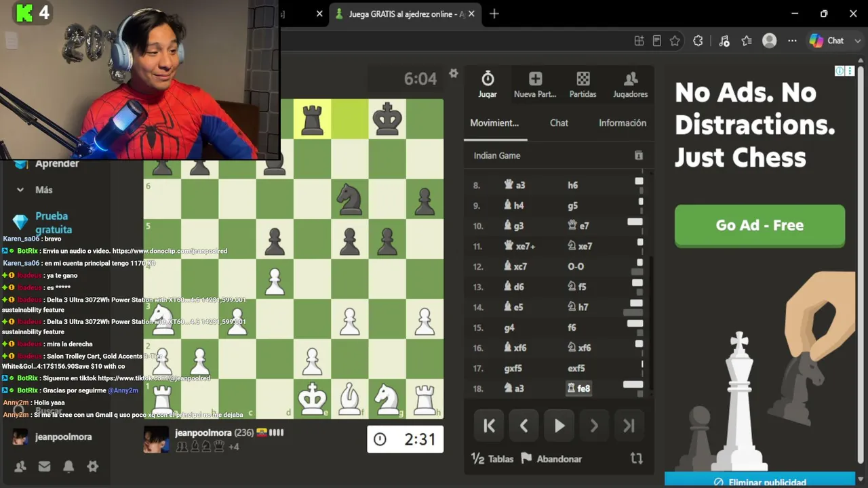Open a new browser tab
The width and height of the screenshot is (868, 488).
tap(494, 14)
